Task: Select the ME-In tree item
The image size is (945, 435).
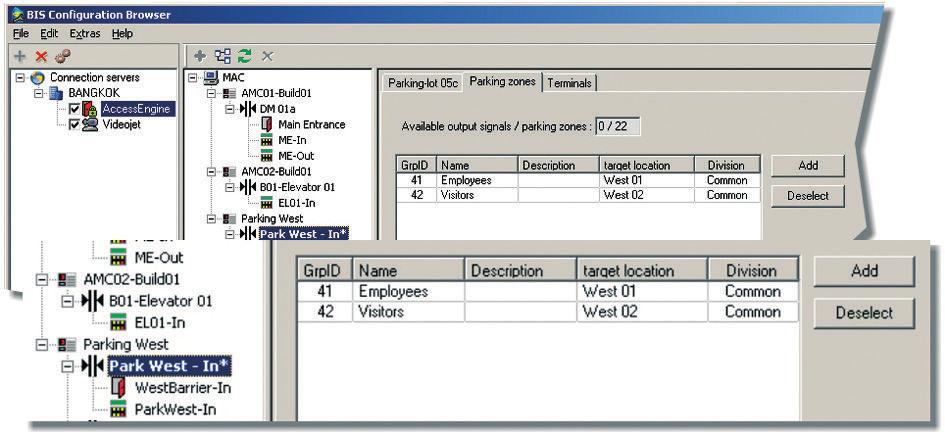Action: pyautogui.click(x=292, y=140)
